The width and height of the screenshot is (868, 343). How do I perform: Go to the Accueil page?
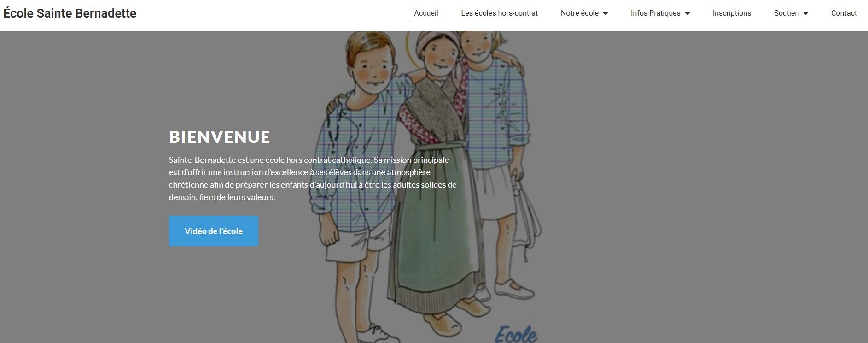click(x=426, y=13)
